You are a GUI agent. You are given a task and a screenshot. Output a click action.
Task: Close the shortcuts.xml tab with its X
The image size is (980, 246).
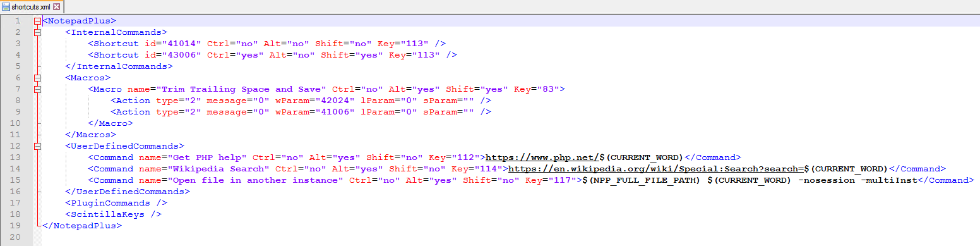coord(57,7)
